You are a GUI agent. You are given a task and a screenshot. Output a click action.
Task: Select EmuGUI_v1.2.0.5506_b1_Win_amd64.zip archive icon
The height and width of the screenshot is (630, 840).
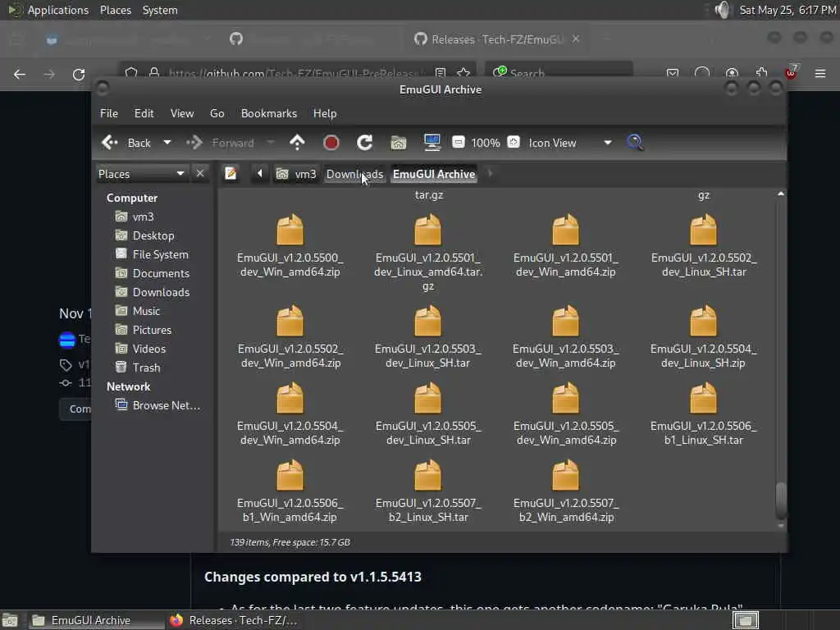tap(290, 475)
